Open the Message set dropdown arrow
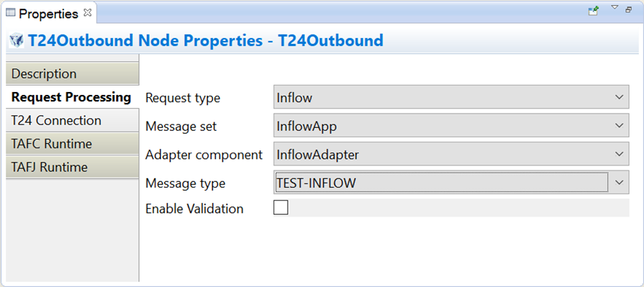Image resolution: width=644 pixels, height=287 pixels. click(x=619, y=126)
